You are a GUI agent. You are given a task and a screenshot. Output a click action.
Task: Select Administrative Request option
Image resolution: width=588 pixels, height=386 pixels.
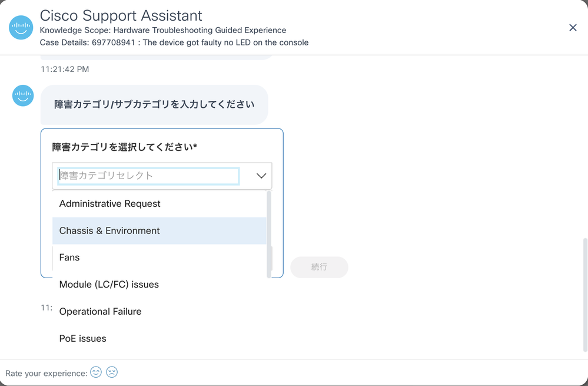(x=160, y=203)
